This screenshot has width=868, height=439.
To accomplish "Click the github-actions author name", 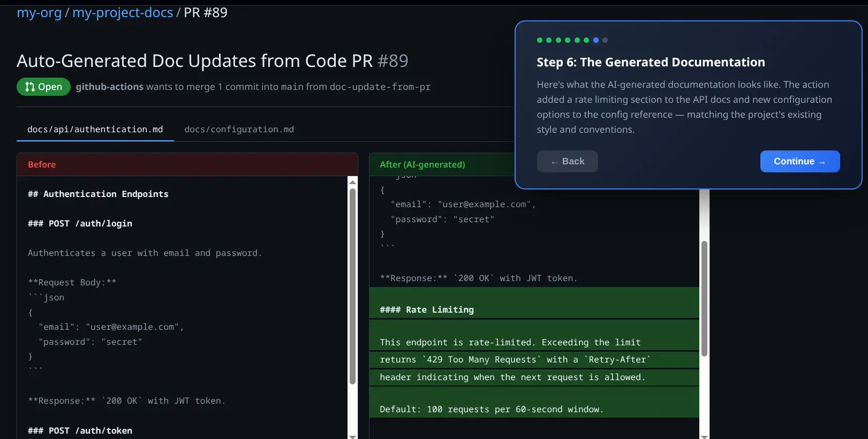I will [x=109, y=87].
